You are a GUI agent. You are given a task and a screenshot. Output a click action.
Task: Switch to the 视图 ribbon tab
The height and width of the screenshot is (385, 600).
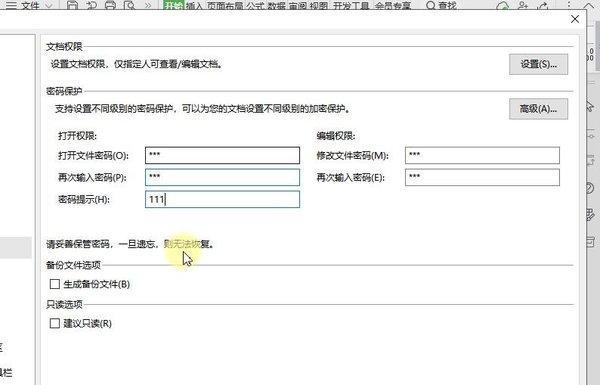[x=318, y=5]
